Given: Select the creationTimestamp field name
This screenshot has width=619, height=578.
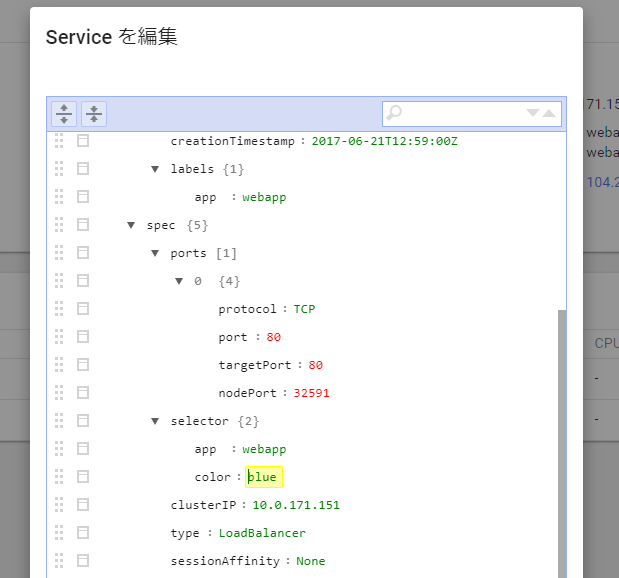Looking at the screenshot, I should pyautogui.click(x=233, y=141).
